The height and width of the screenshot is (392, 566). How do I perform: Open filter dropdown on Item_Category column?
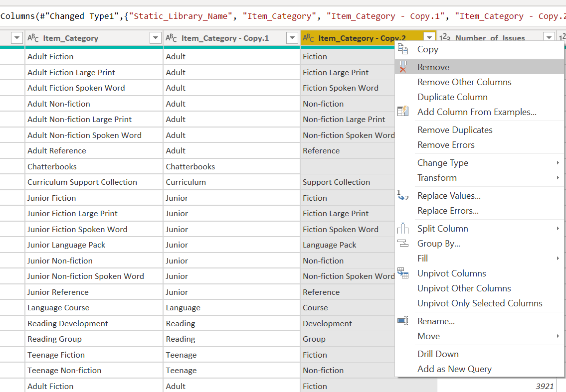click(156, 38)
